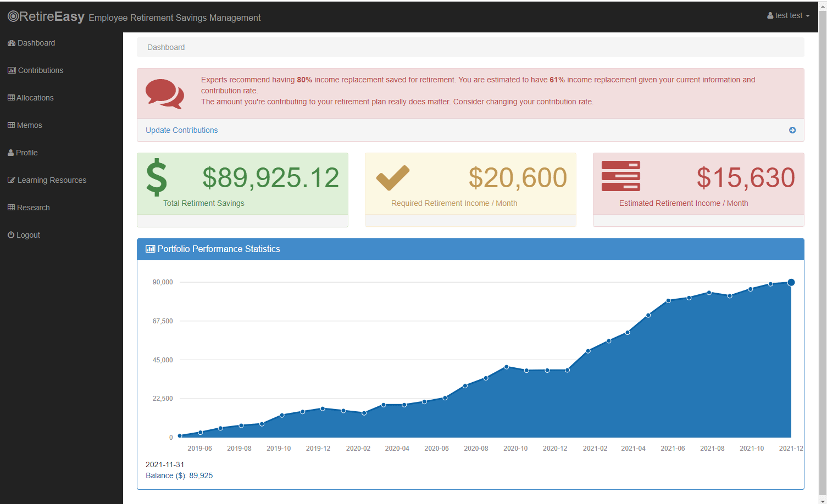The height and width of the screenshot is (504, 827).
Task: Open the test test user dropdown
Action: click(788, 16)
